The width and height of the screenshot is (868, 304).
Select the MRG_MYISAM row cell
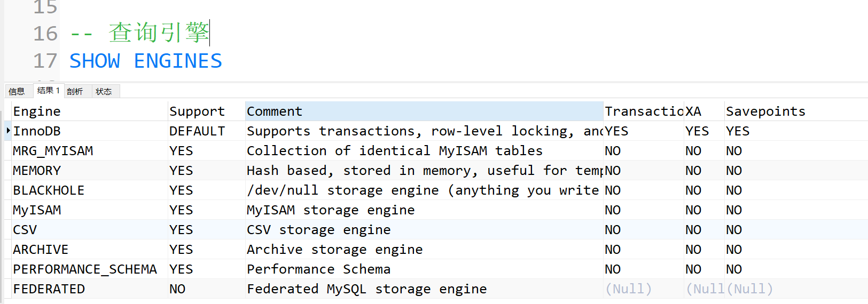[90, 150]
